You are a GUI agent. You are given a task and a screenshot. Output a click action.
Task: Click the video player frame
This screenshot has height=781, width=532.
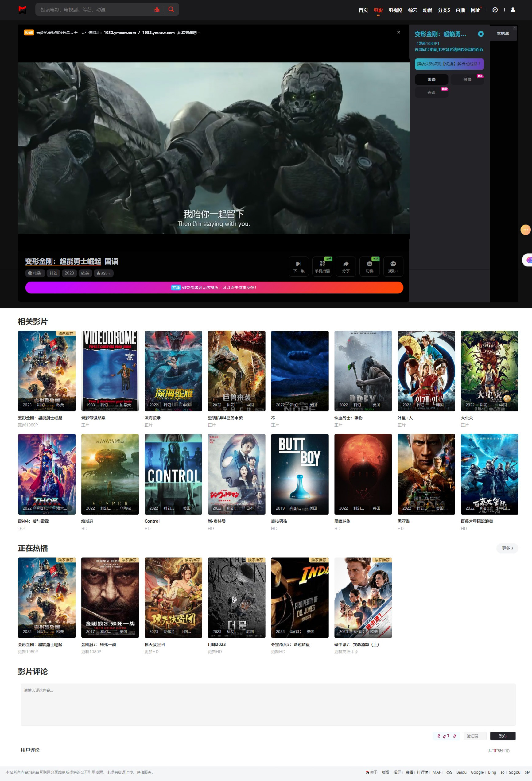pyautogui.click(x=214, y=148)
